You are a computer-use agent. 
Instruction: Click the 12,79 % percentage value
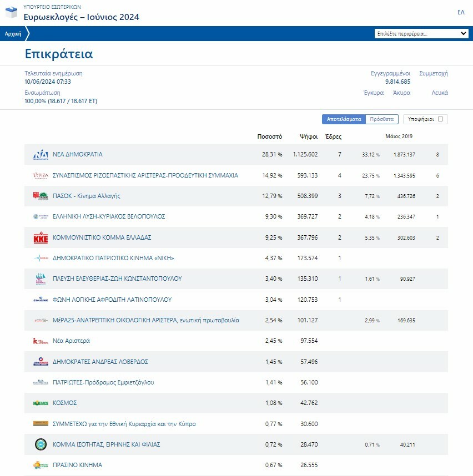coord(272,196)
